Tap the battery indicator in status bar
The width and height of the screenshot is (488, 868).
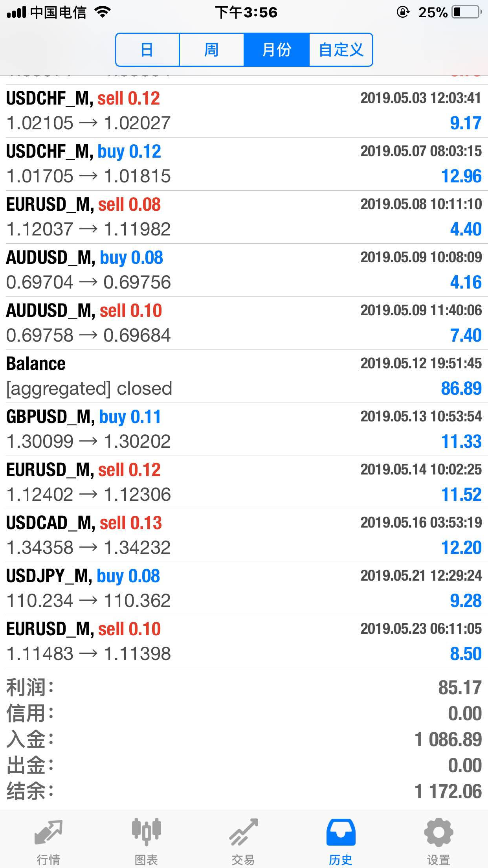(x=467, y=12)
